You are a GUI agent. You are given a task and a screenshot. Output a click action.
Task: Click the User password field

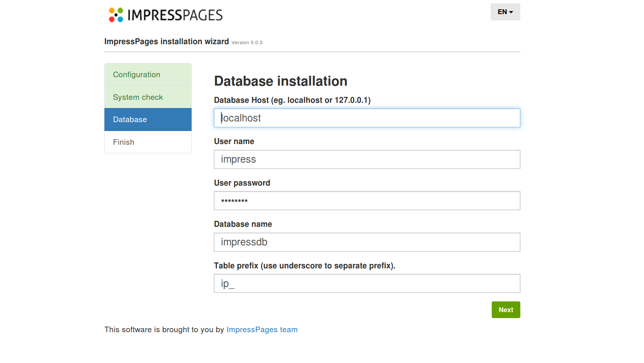(x=367, y=201)
